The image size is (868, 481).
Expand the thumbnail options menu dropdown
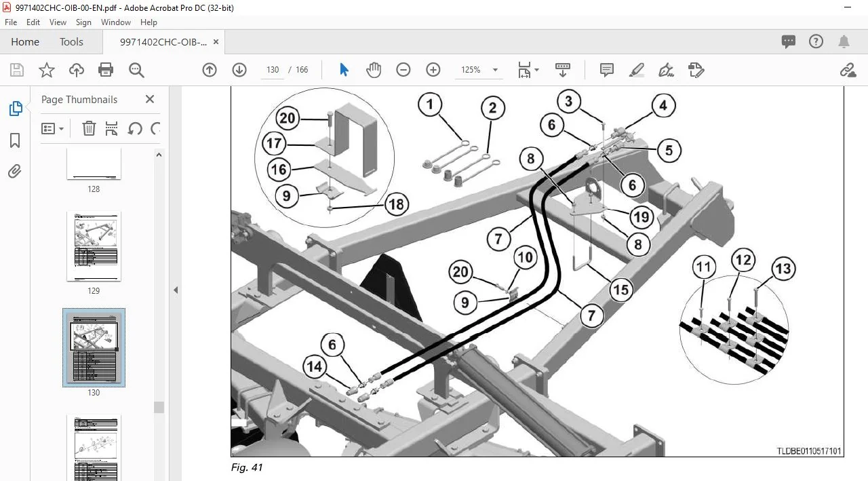click(x=53, y=128)
